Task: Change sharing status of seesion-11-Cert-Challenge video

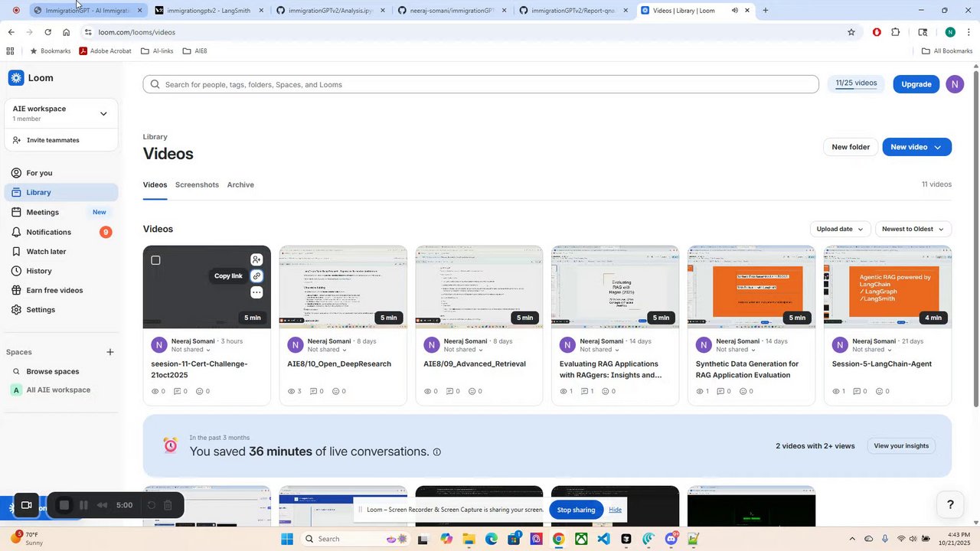Action: click(x=191, y=350)
